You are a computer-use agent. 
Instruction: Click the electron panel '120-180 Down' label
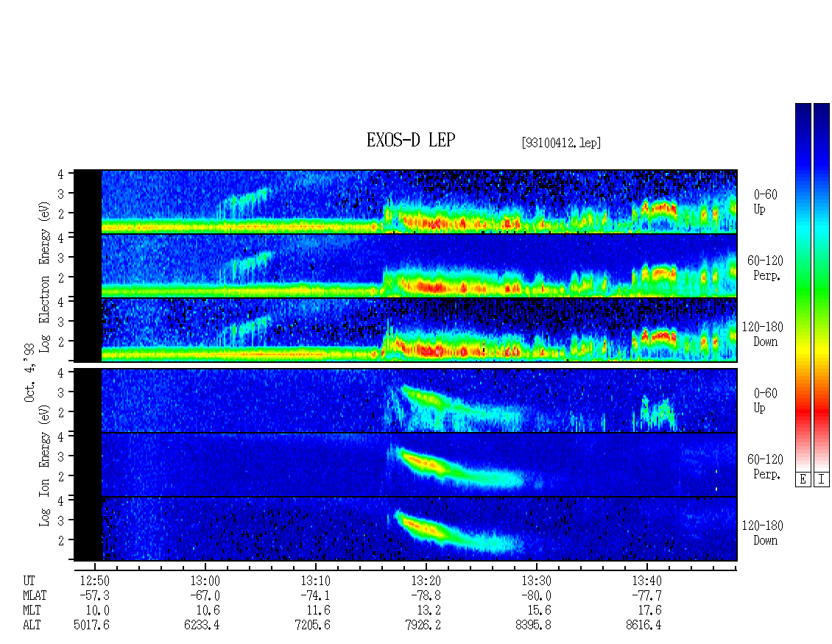763,334
